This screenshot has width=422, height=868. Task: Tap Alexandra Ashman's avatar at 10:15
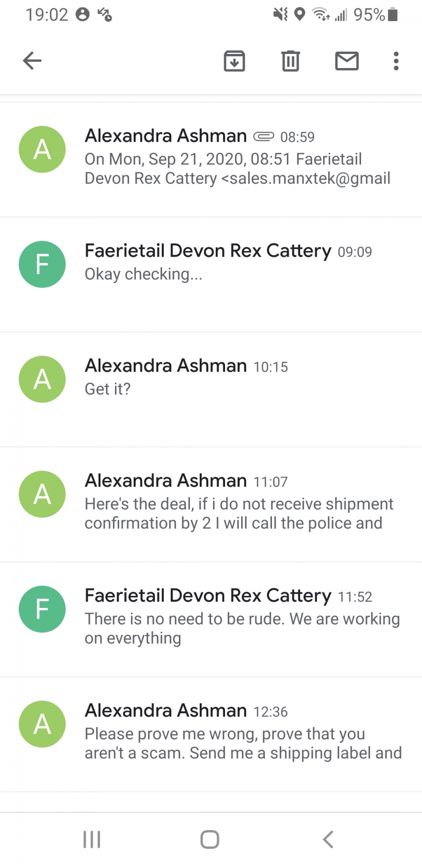point(42,379)
